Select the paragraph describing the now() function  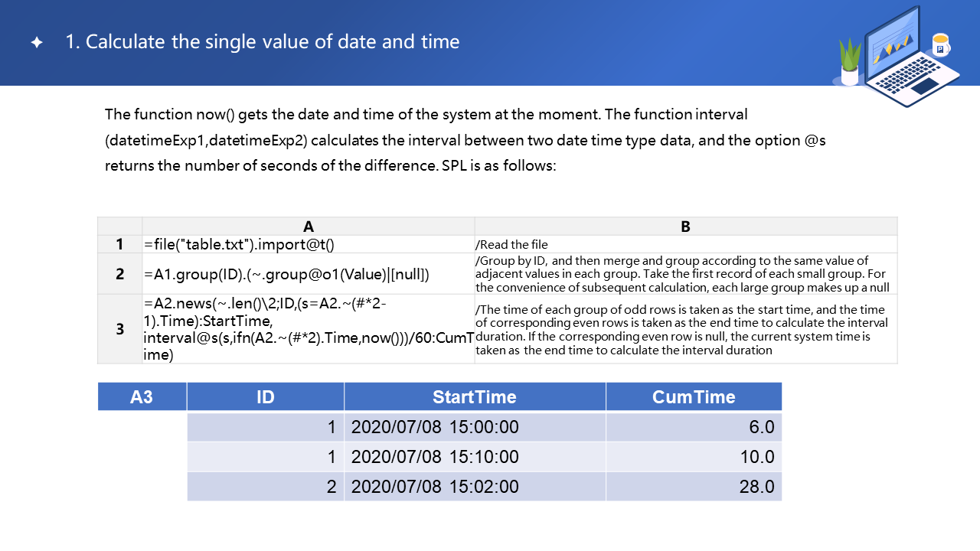[x=465, y=139]
